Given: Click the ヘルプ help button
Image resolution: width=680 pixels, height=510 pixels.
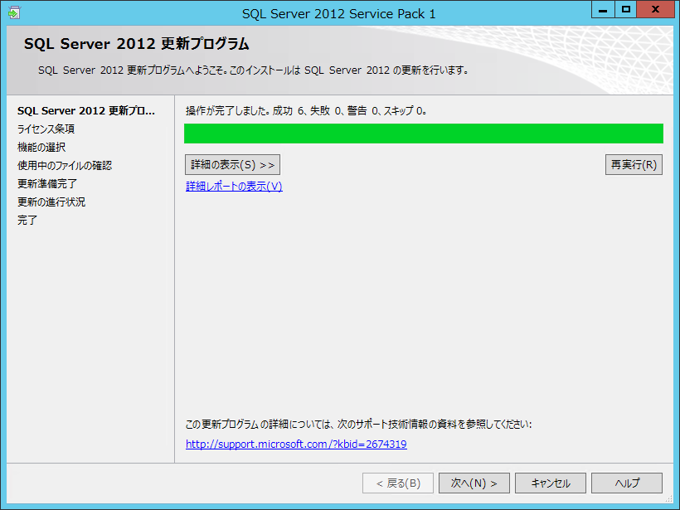Looking at the screenshot, I should [627, 483].
